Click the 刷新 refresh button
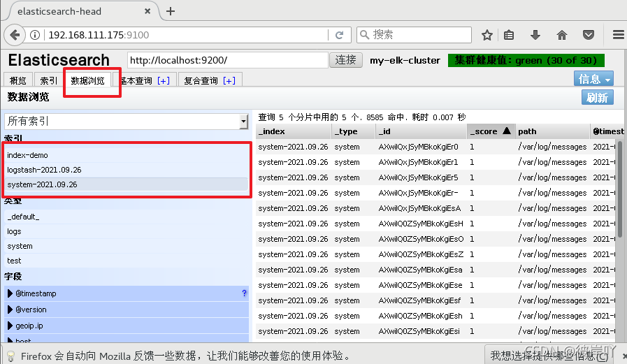 coord(598,97)
